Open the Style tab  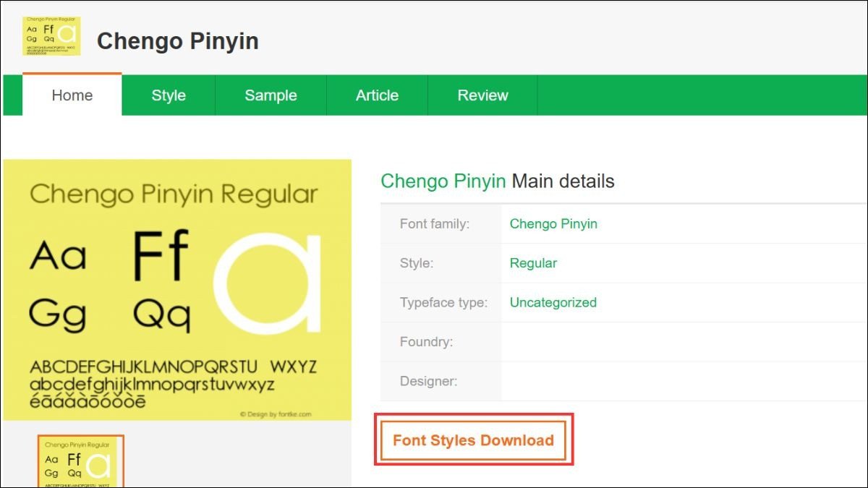tap(169, 95)
